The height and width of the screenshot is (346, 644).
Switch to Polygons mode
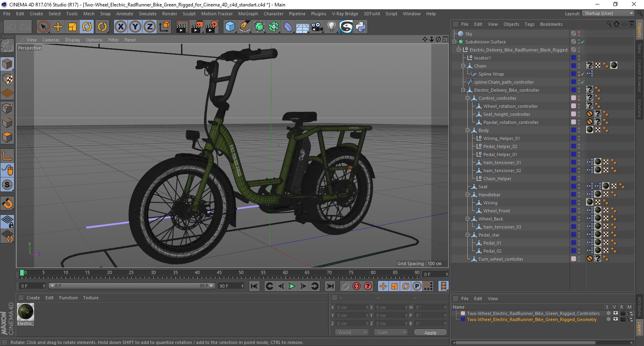pyautogui.click(x=7, y=137)
